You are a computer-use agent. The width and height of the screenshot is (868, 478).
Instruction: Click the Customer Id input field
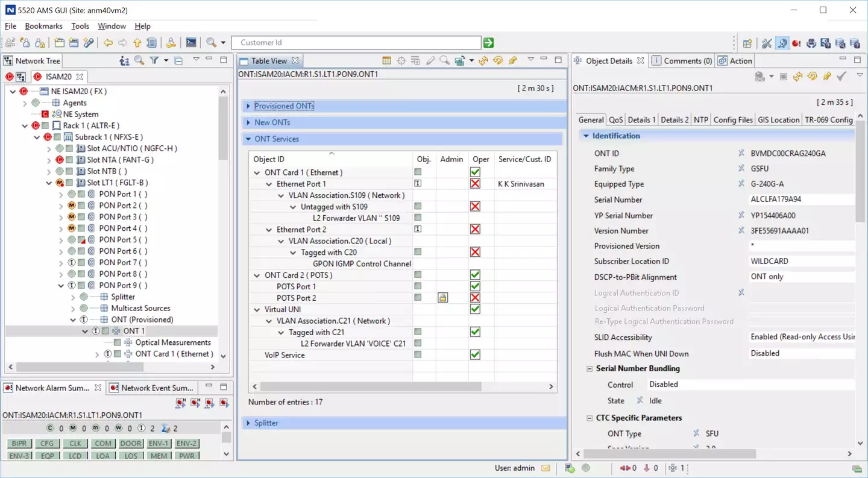coord(356,43)
